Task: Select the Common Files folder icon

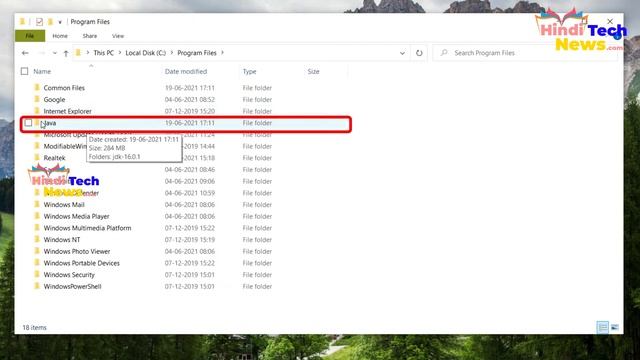Action: point(37,87)
